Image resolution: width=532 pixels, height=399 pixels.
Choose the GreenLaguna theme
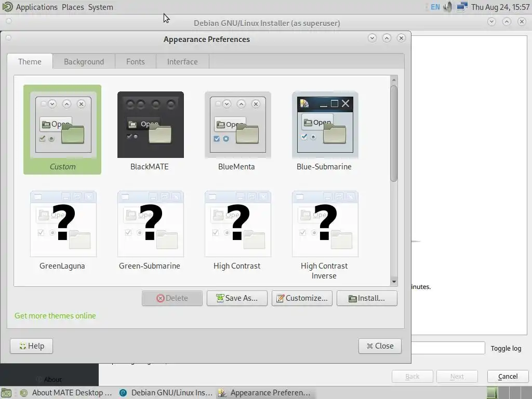pos(63,230)
